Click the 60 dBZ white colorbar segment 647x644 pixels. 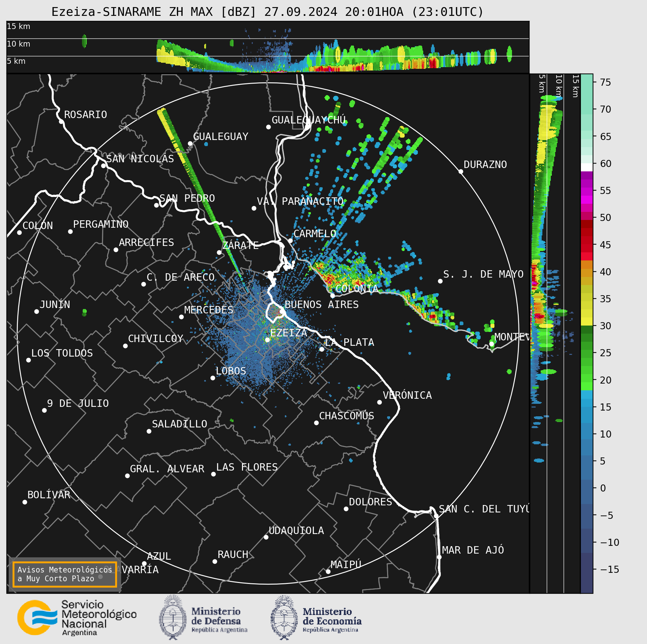[587, 167]
